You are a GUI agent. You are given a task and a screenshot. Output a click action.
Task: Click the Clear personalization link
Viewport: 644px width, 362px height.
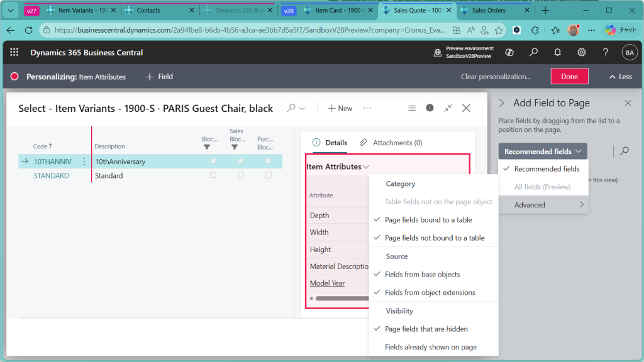pos(496,77)
